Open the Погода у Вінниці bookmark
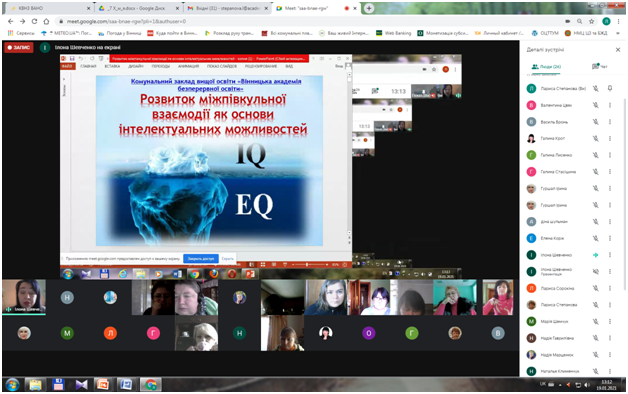628x394 pixels. 120,33
